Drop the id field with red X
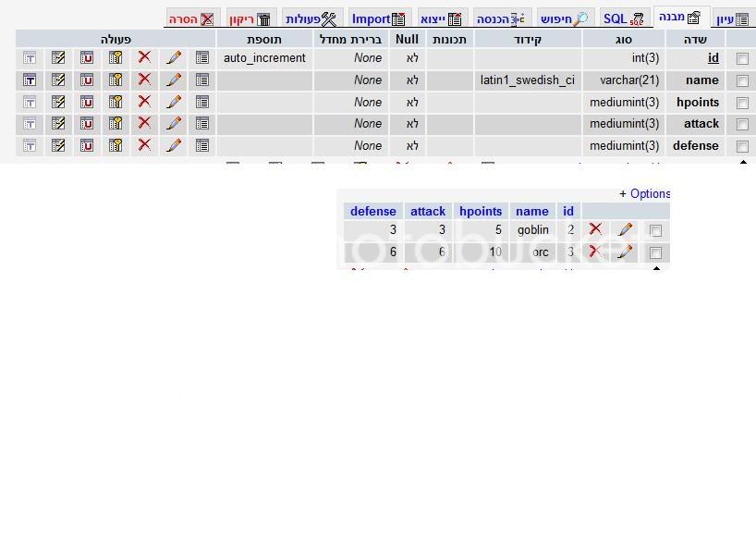Viewport: 756px width, 541px height. point(144,57)
